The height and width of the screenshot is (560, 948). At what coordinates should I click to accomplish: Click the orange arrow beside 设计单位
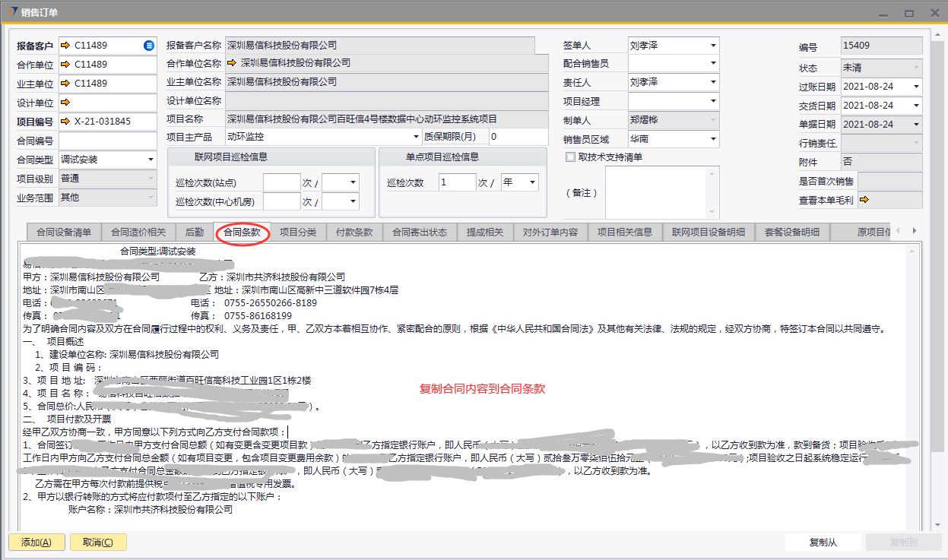tap(65, 103)
